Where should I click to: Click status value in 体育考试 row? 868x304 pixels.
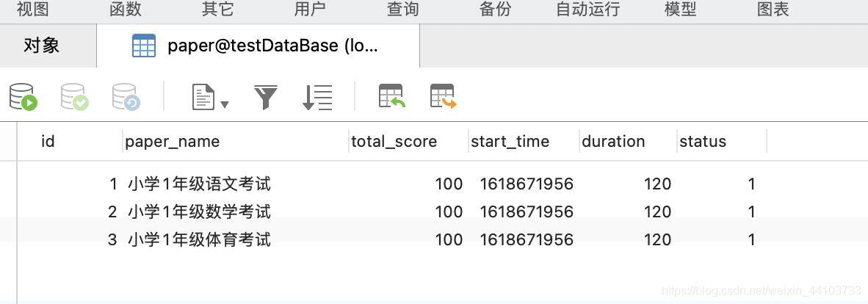coord(751,240)
